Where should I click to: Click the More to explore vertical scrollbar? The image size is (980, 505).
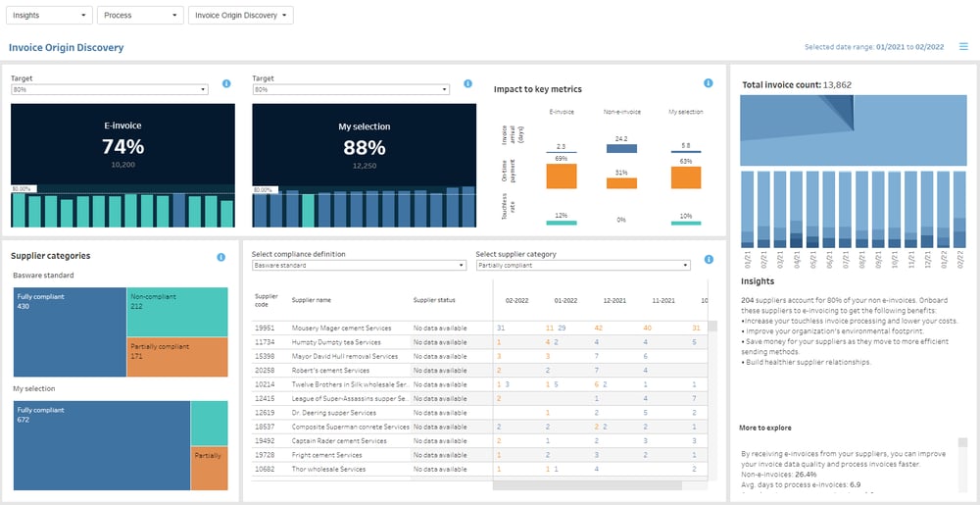(962, 465)
